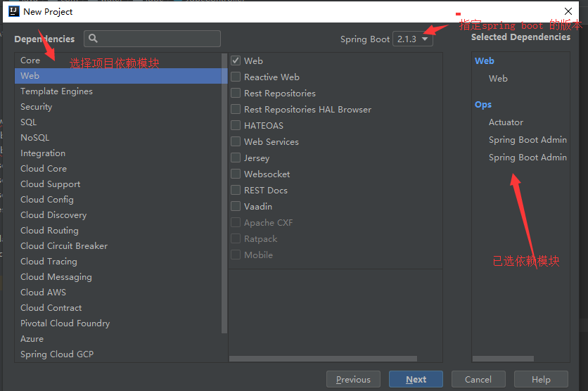Image resolution: width=588 pixels, height=391 pixels.
Task: Check the Vaadin checkbox
Action: (236, 206)
